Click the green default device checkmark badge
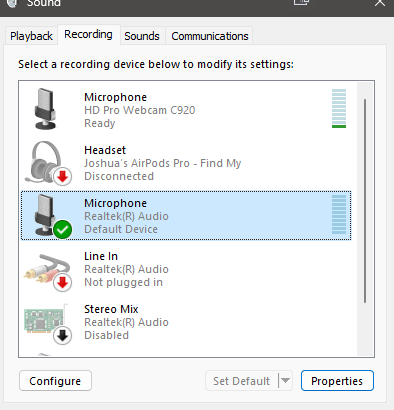This screenshot has width=394, height=410. [x=62, y=230]
